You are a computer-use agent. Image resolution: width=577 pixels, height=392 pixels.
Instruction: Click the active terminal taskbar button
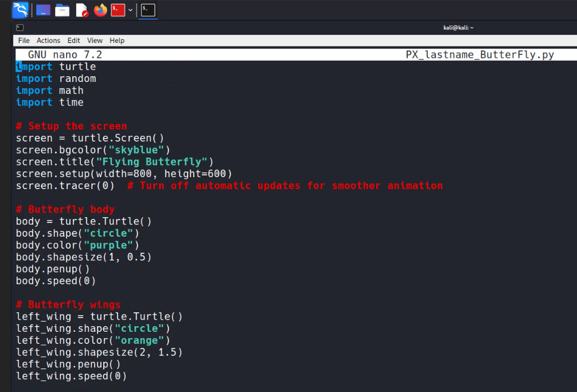(x=148, y=10)
